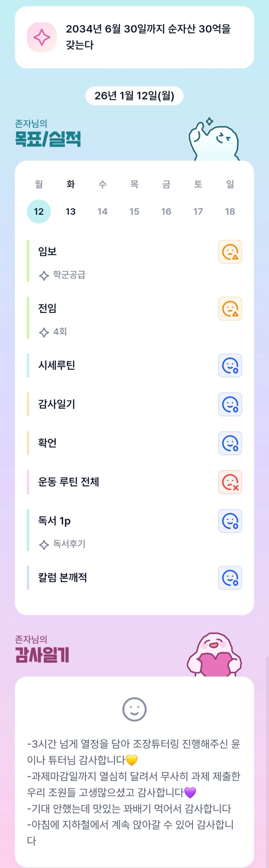The width and height of the screenshot is (269, 868).
Task: Select Saturday the 17th in week calendar
Action: (x=198, y=212)
